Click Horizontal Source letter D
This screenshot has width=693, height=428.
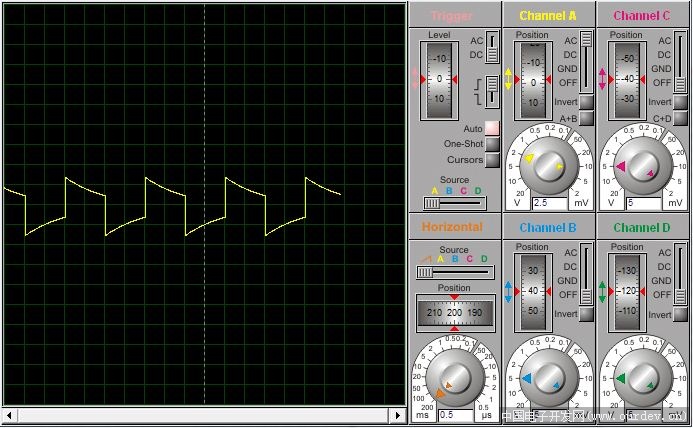[x=484, y=259]
